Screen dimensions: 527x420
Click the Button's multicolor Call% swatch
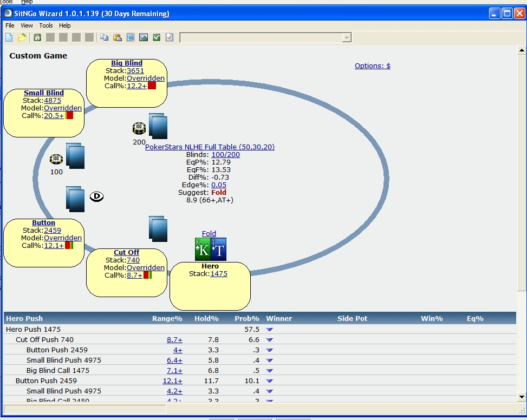click(x=69, y=245)
